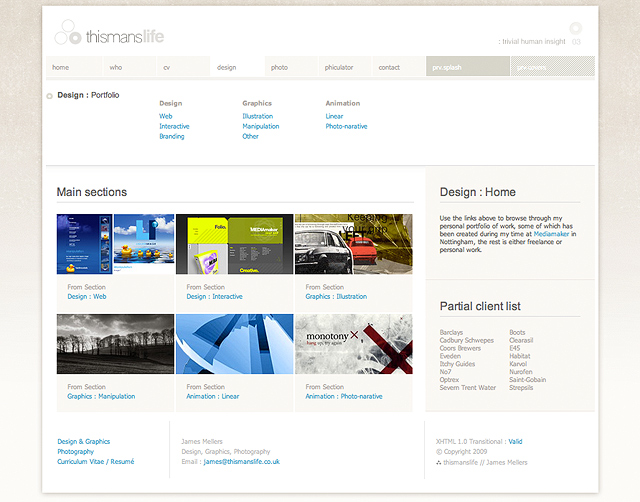Screen dimensions: 640x502
Task: Open the Mediamaker link in Design : Home text
Action: (551, 234)
